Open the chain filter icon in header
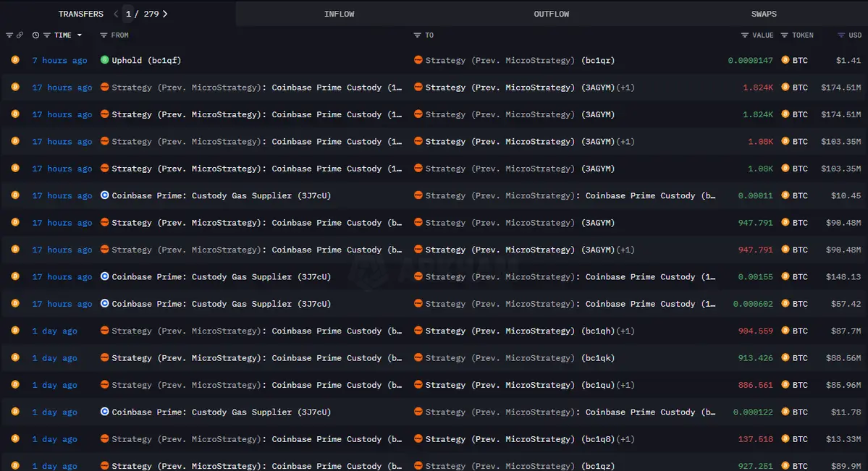The image size is (868, 471). pos(9,35)
